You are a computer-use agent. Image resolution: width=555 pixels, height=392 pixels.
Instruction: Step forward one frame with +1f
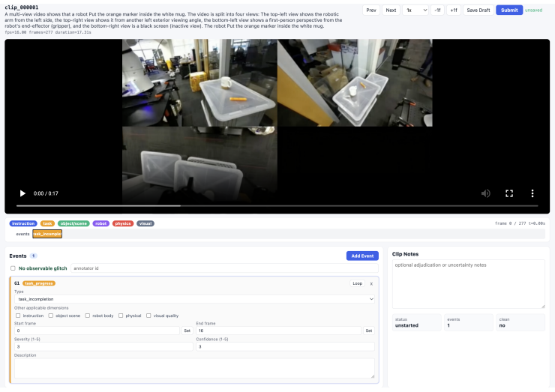[454, 10]
